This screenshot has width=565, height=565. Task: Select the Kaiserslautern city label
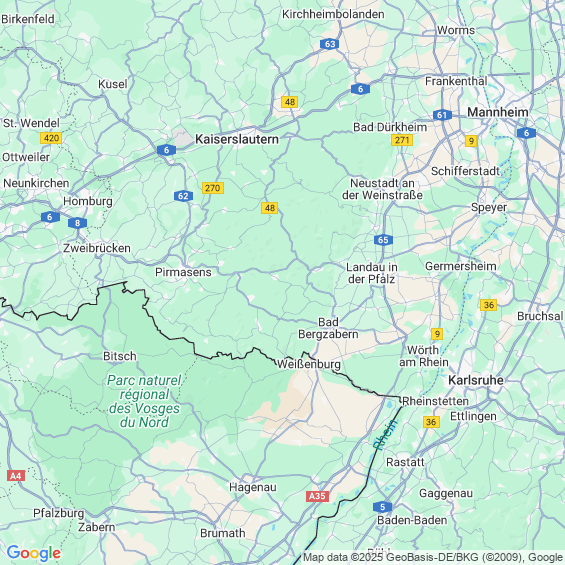point(237,139)
